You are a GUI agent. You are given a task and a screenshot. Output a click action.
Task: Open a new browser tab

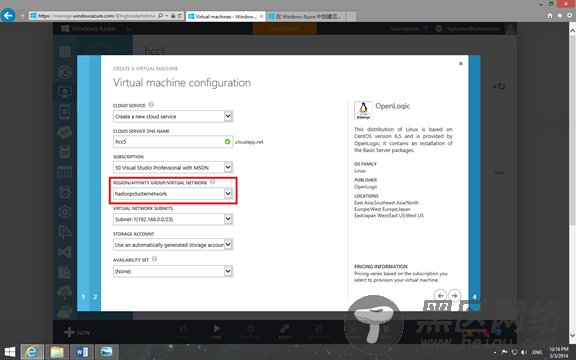coord(351,17)
